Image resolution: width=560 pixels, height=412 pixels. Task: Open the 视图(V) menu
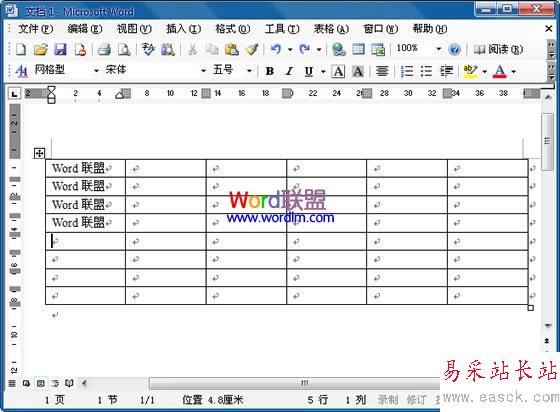(134, 29)
